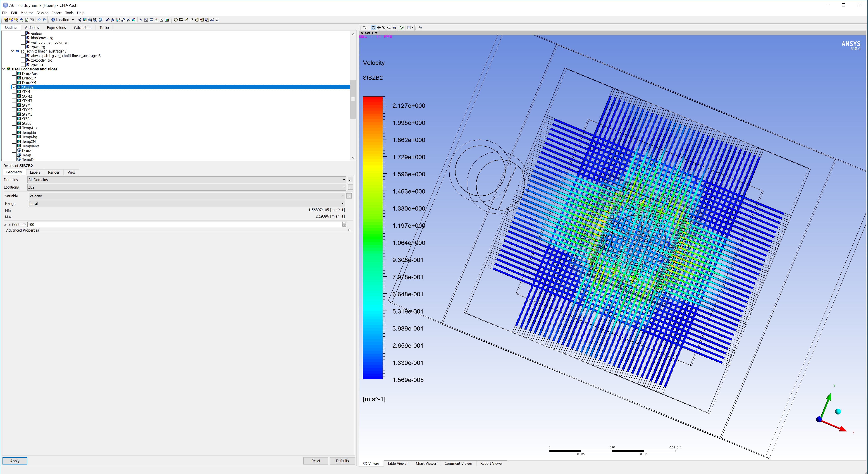Uncheck the StBZB2 visibility checkbox
Image resolution: width=868 pixels, height=474 pixels.
[14, 87]
